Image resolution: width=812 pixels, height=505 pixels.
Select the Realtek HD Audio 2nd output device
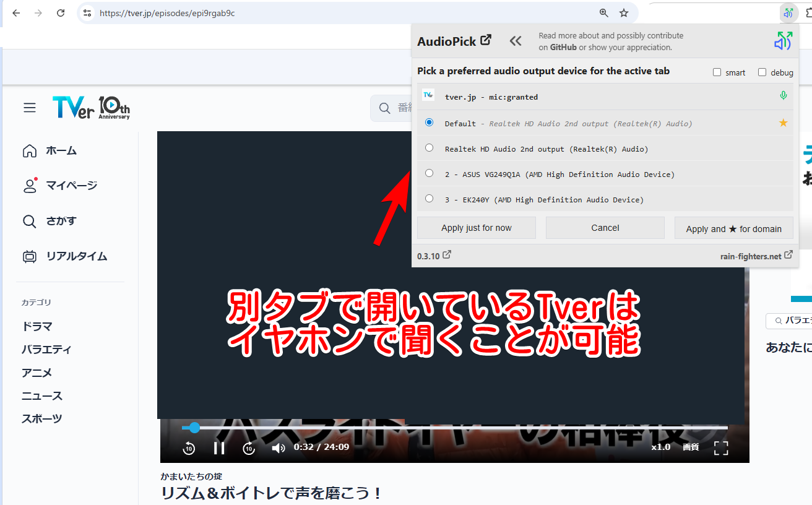[429, 148]
